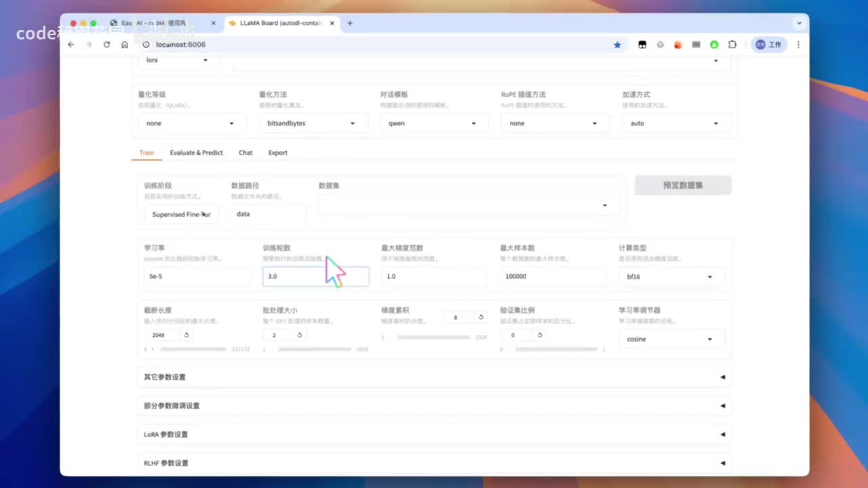The width and height of the screenshot is (868, 488).
Task: Adjust the 验证集比例 slider track
Action: (x=557, y=349)
